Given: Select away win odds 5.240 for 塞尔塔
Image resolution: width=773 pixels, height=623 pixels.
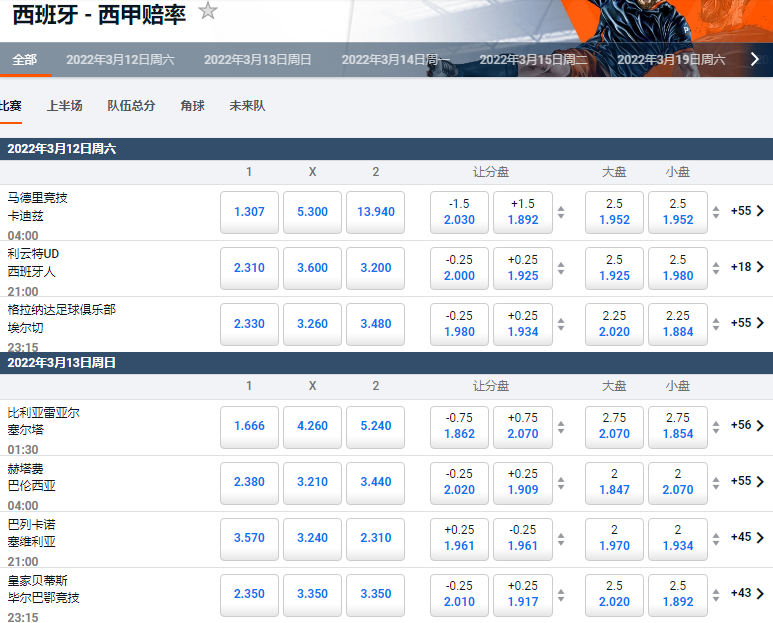Looking at the screenshot, I should 375,426.
